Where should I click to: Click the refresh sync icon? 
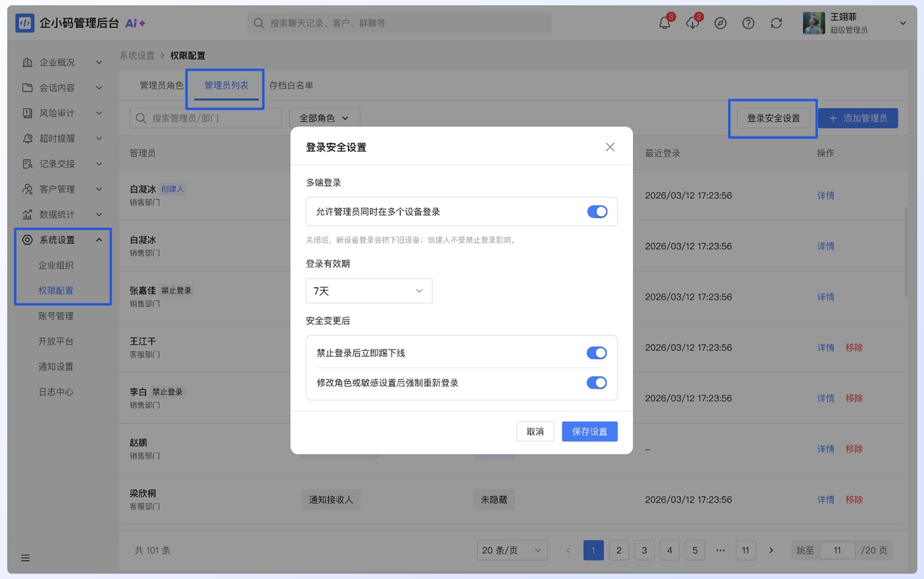click(x=776, y=23)
